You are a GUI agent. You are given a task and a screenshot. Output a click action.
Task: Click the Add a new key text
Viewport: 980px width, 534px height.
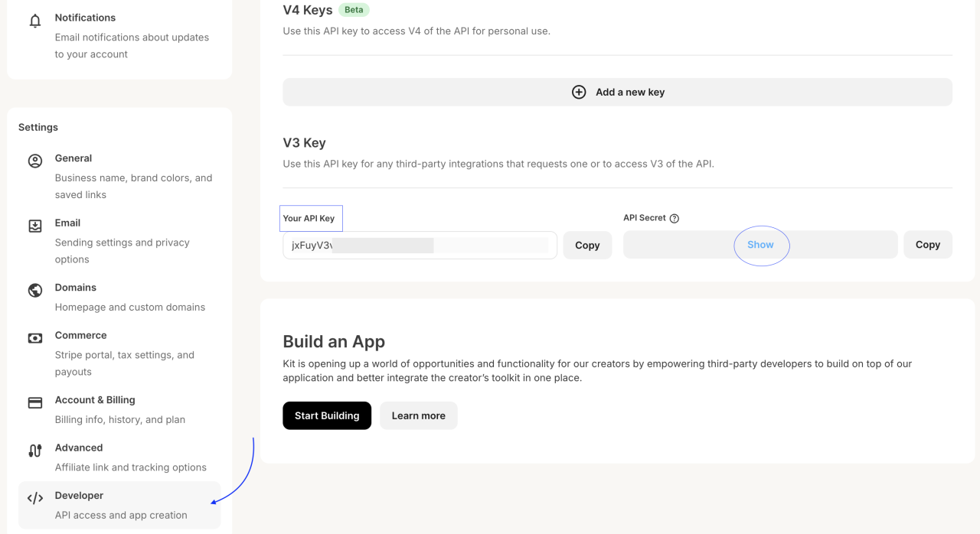coord(630,92)
